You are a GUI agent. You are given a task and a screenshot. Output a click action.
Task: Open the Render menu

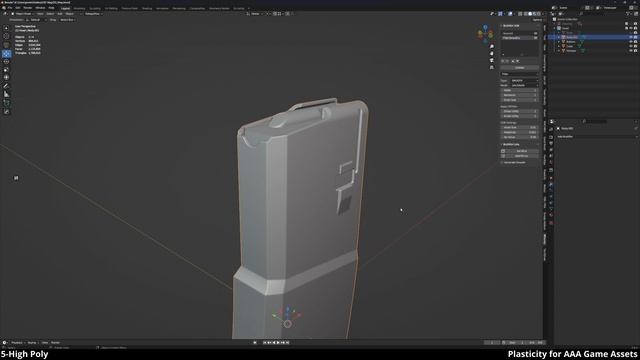point(28,8)
